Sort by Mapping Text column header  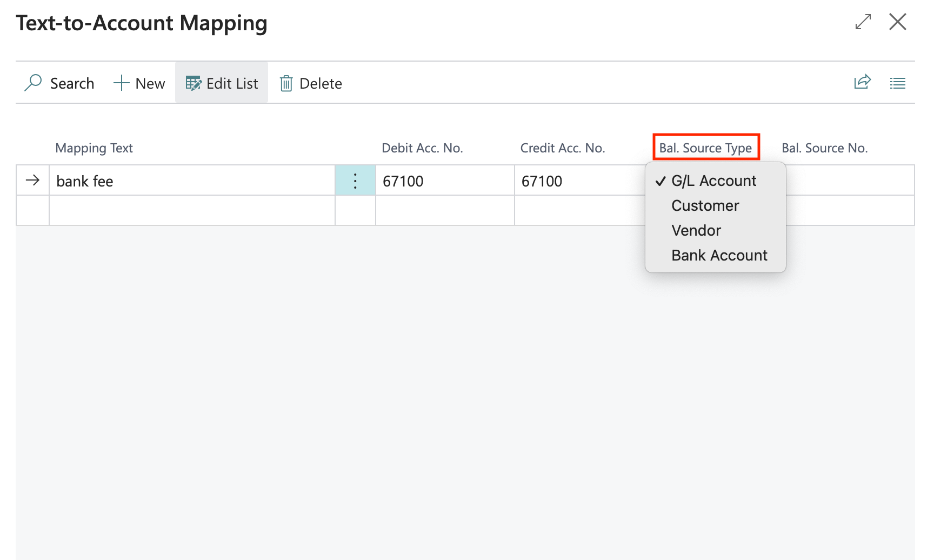(x=94, y=148)
